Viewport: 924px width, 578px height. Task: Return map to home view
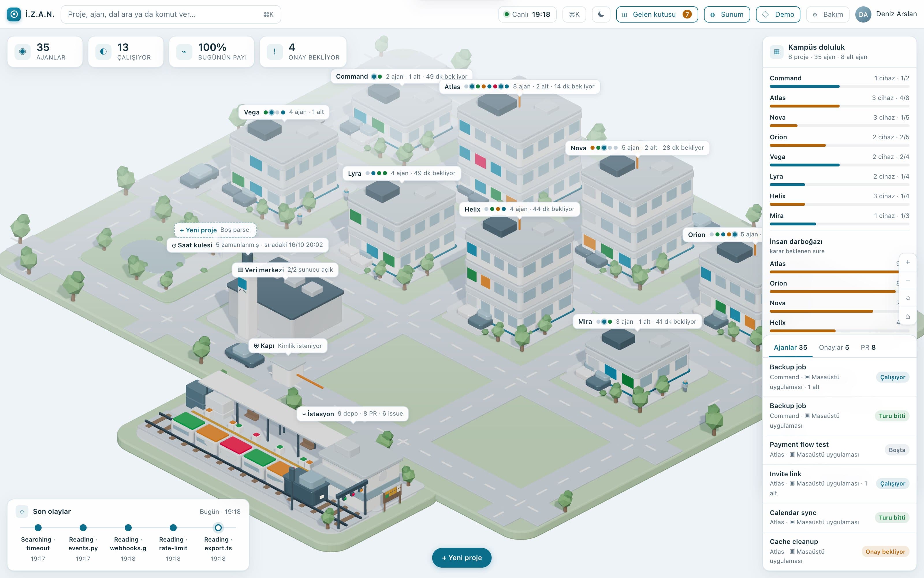tap(908, 316)
